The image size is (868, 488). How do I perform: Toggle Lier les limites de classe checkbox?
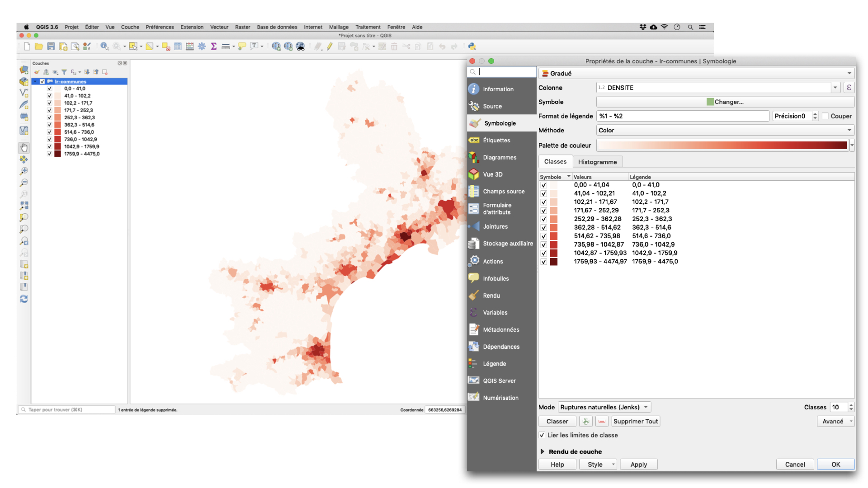[542, 435]
